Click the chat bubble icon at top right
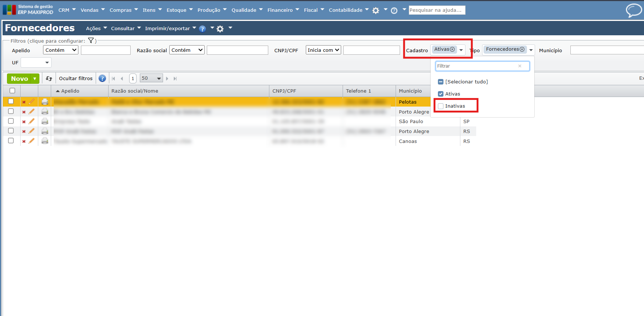 pyautogui.click(x=633, y=10)
